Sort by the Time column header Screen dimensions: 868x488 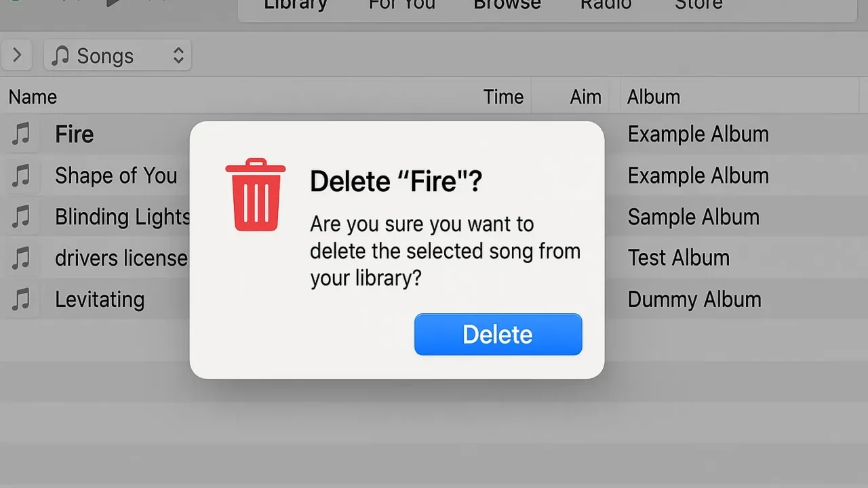[503, 97]
